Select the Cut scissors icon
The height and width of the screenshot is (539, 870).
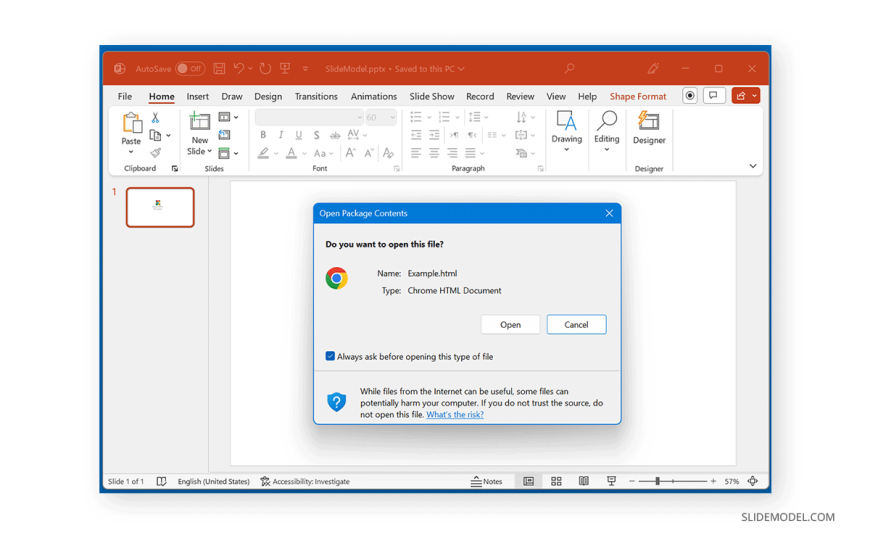pos(156,118)
